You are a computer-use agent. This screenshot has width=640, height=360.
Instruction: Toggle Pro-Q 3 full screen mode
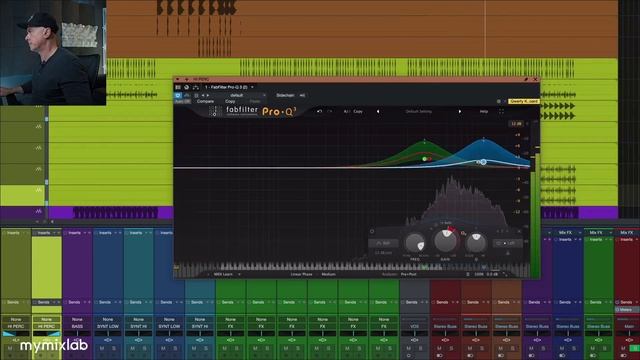pos(501,111)
